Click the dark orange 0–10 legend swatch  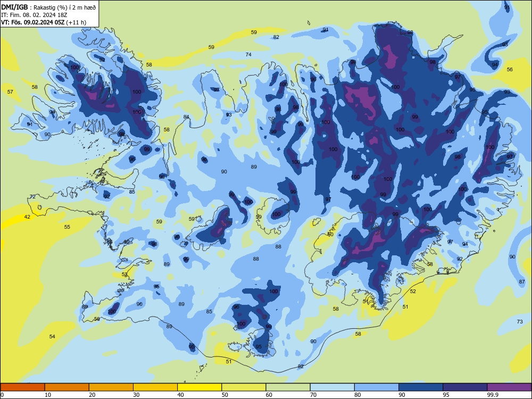click(22, 387)
